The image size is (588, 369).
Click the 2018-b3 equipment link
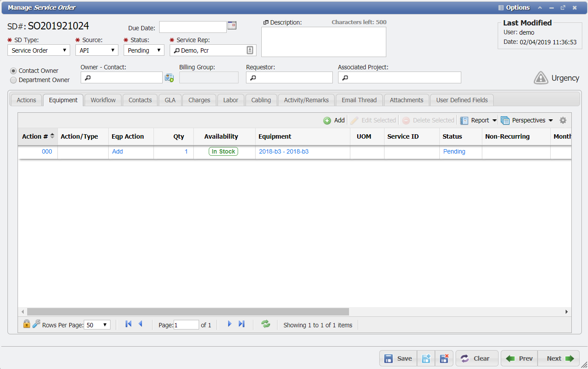point(284,151)
